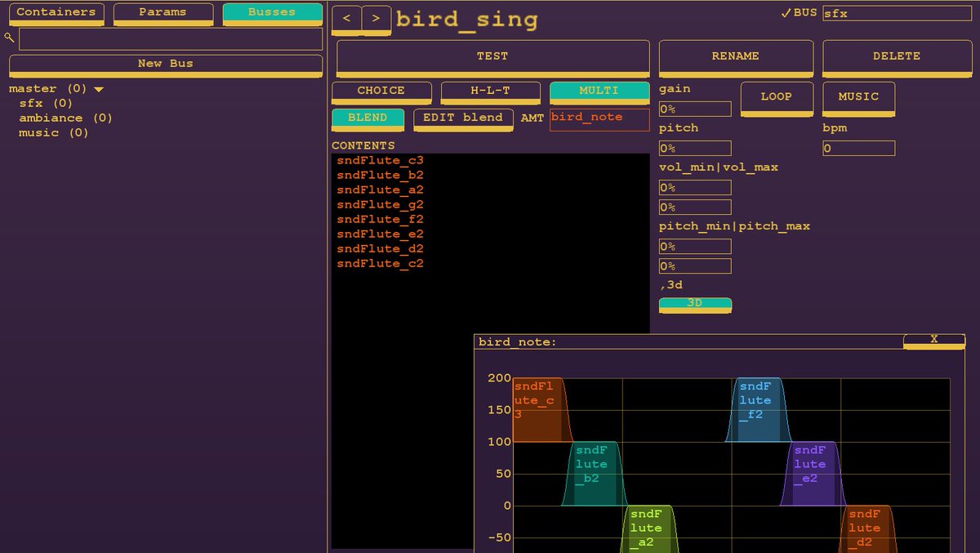The height and width of the screenshot is (553, 980).
Task: Select the H-L-T container type
Action: pos(491,92)
